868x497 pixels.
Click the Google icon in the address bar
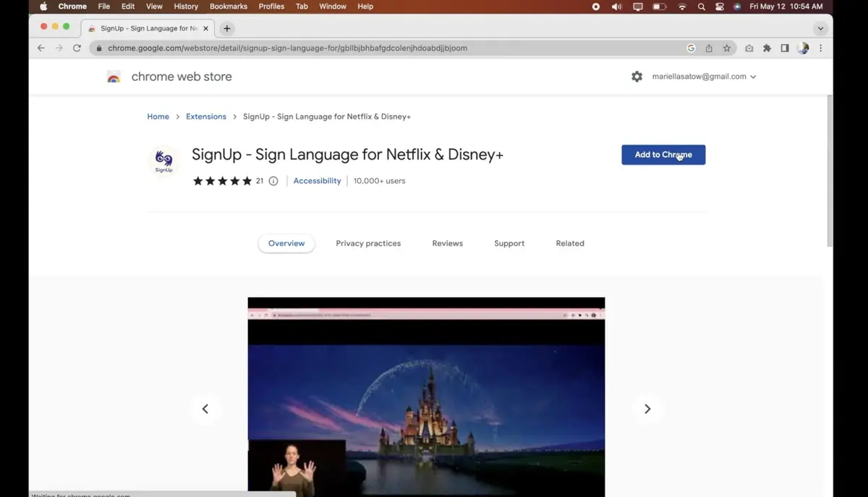click(x=691, y=48)
